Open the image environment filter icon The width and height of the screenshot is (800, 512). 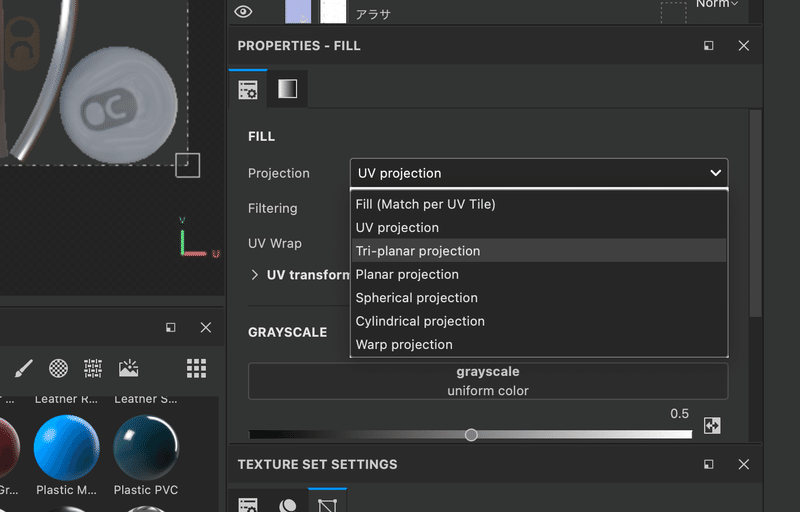(x=128, y=368)
